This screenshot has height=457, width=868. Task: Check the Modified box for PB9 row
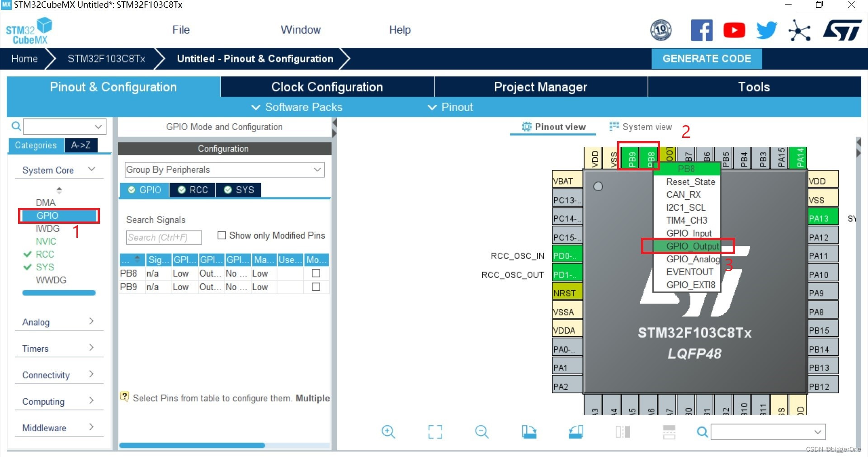[316, 287]
